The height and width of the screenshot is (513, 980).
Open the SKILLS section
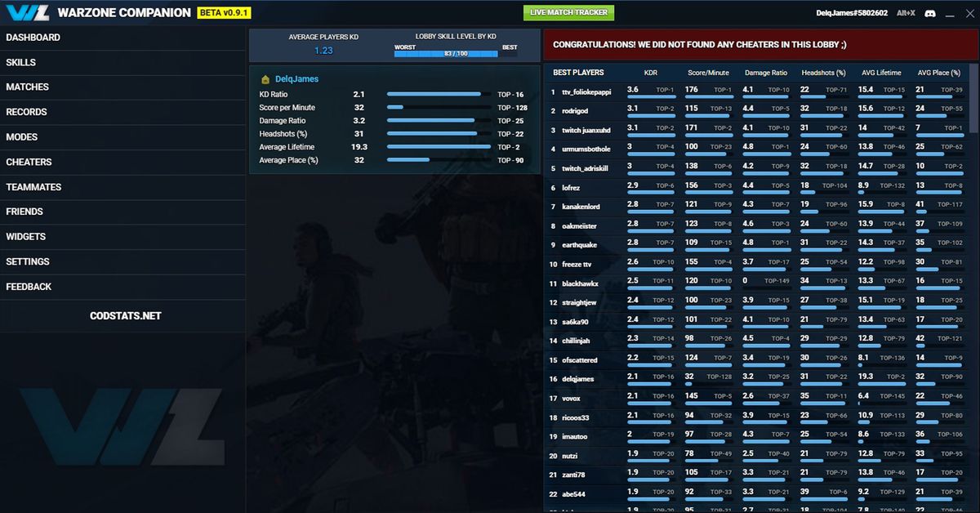(x=20, y=62)
